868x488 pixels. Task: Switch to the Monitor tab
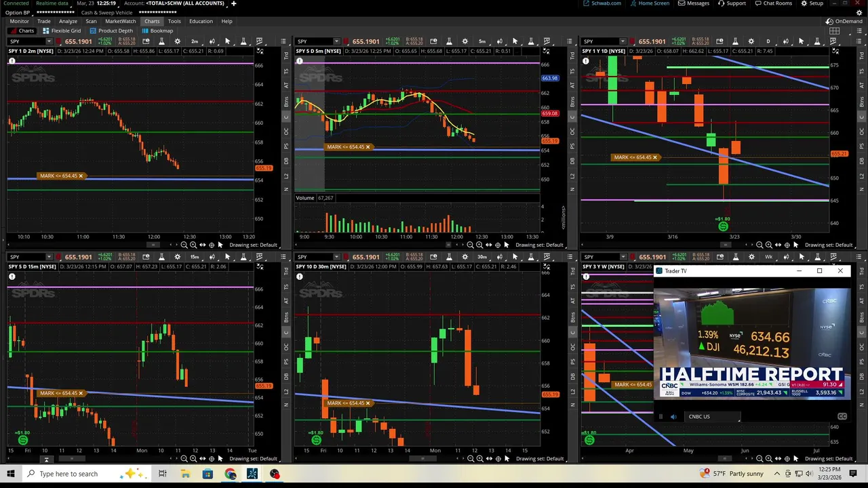click(x=19, y=21)
